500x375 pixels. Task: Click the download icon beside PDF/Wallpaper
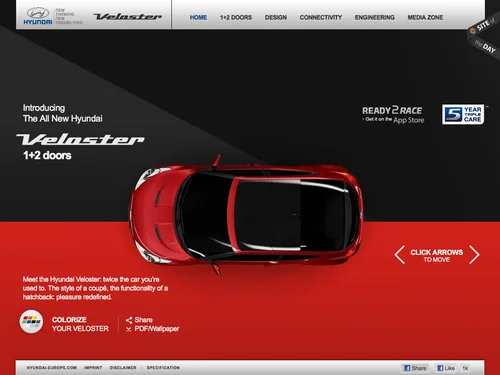tap(129, 329)
